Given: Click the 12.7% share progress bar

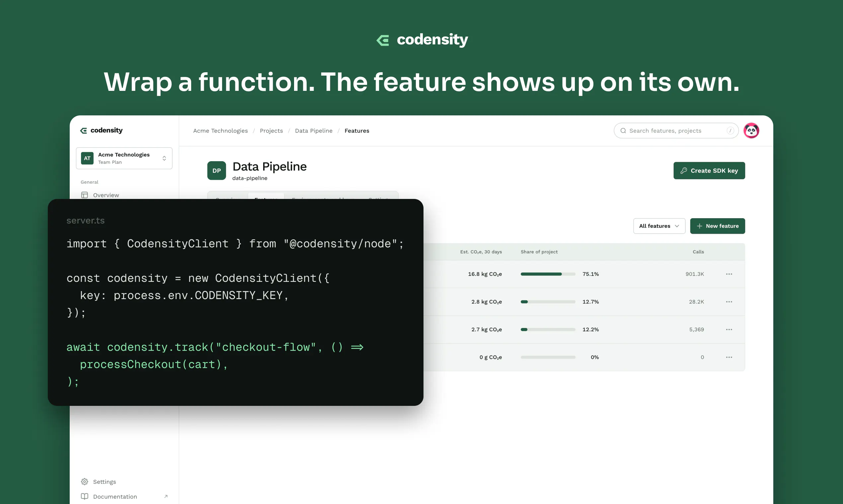Looking at the screenshot, I should click(x=548, y=302).
